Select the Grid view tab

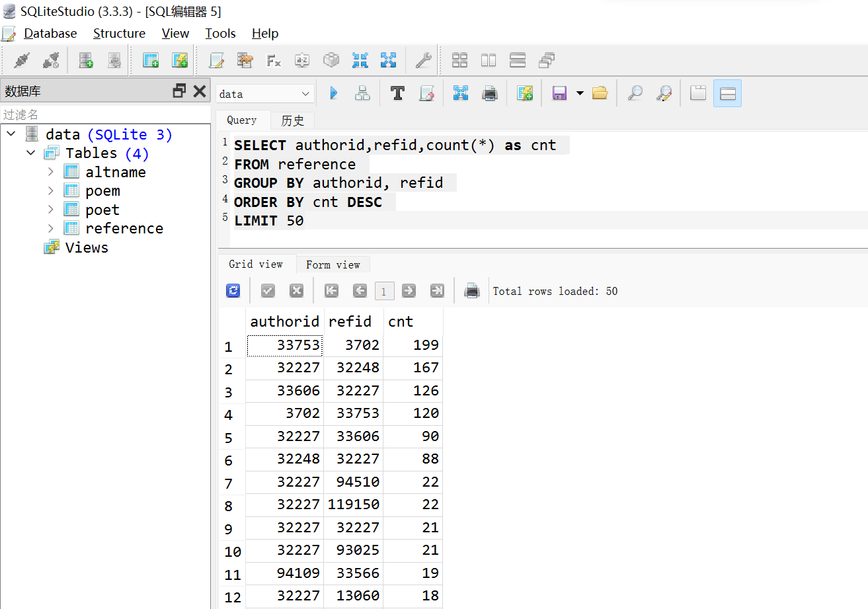tap(256, 264)
